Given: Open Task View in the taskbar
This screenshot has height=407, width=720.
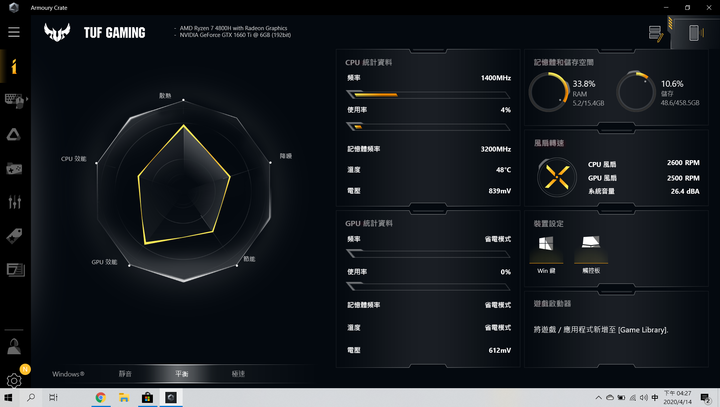Looking at the screenshot, I should pos(53,397).
